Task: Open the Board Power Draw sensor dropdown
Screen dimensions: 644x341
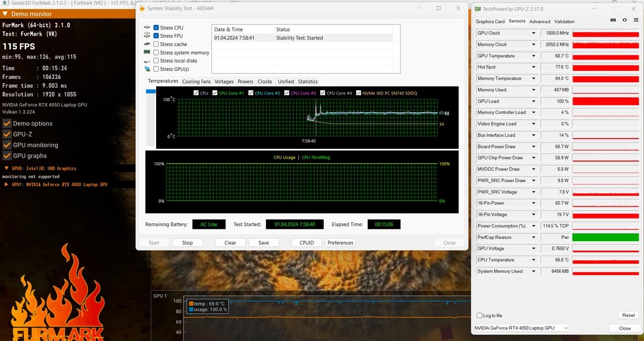Action: (533, 147)
